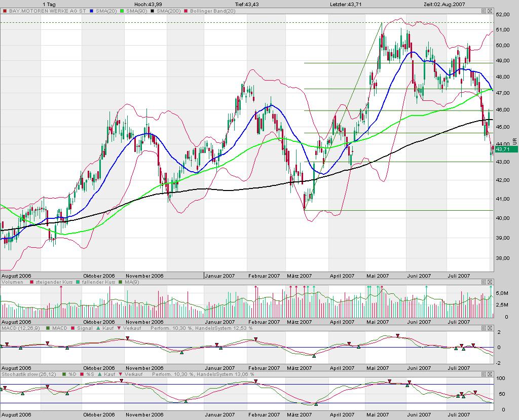Open the MACD panel settings icon

484,327
